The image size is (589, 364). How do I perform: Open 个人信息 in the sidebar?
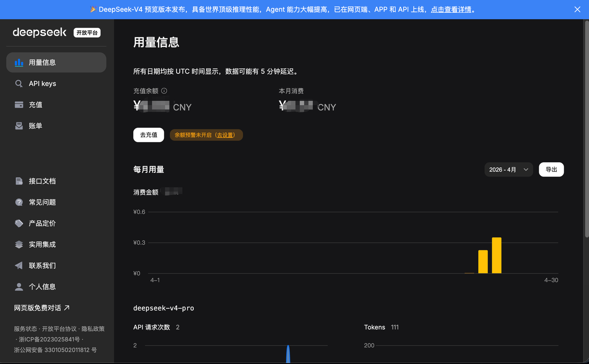56,287
